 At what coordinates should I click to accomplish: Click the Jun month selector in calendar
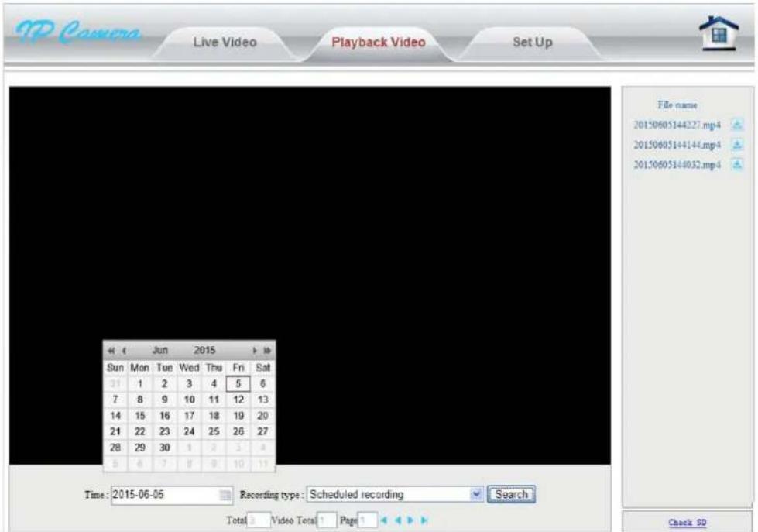160,350
